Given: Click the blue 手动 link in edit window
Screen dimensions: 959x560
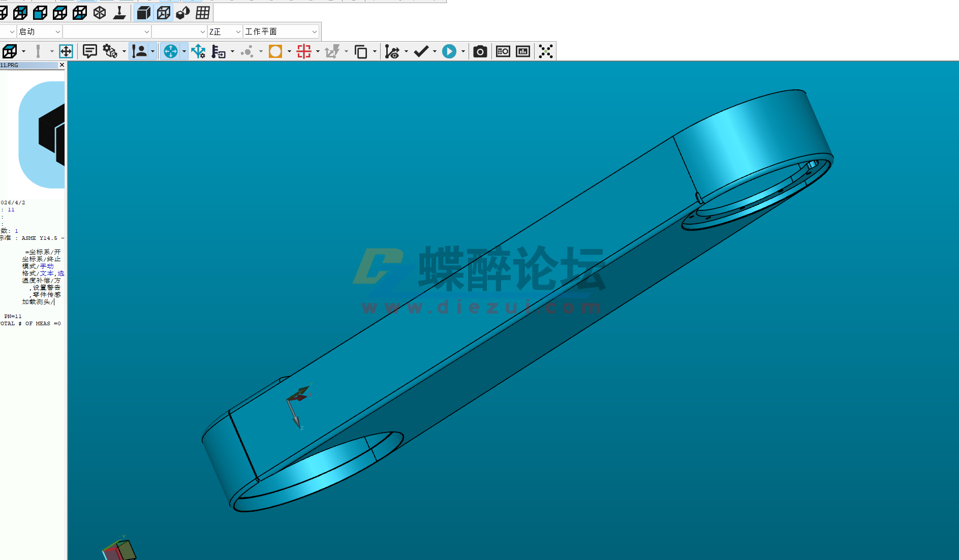Looking at the screenshot, I should click(x=47, y=266).
